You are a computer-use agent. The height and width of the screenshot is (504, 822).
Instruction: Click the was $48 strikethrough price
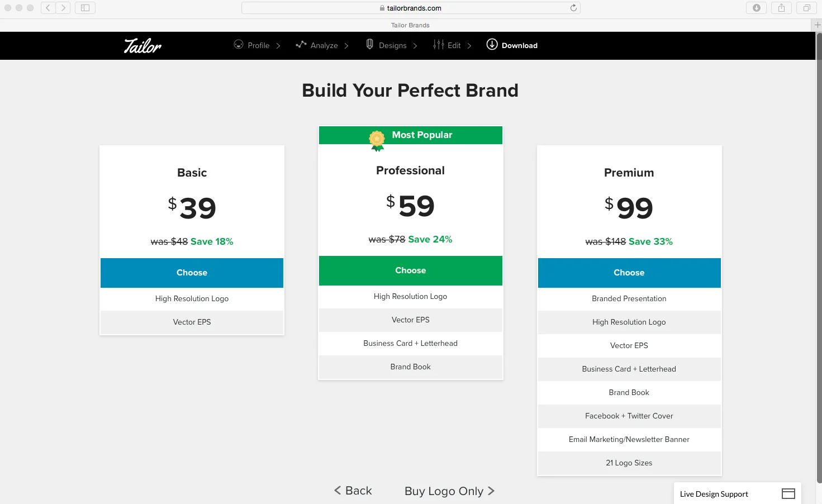(169, 241)
